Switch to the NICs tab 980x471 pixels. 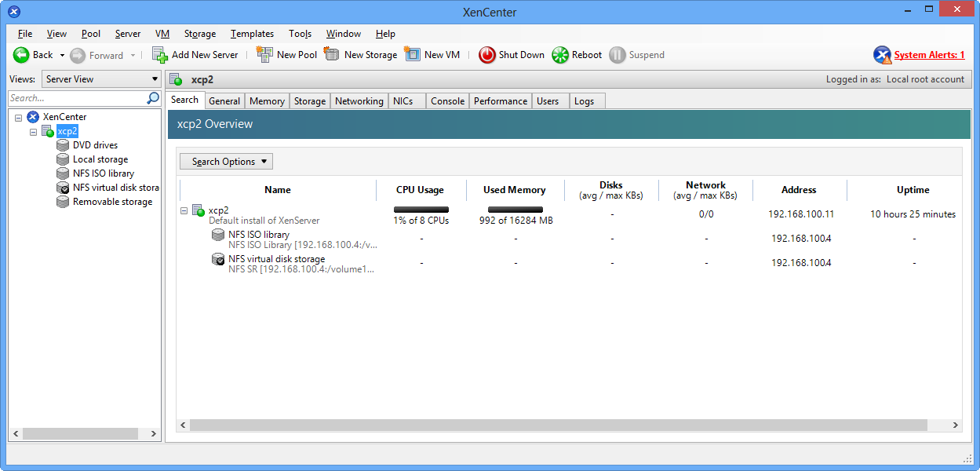coord(407,101)
